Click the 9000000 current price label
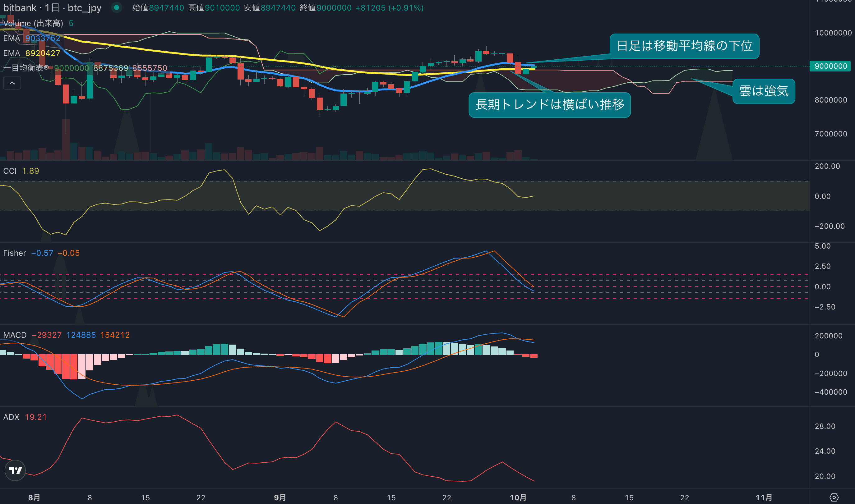 (830, 66)
